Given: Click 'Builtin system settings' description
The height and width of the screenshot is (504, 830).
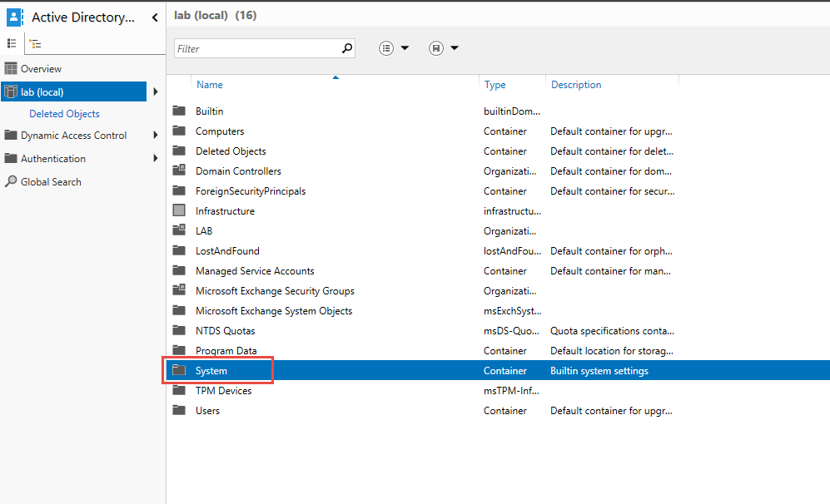Looking at the screenshot, I should click(x=599, y=371).
